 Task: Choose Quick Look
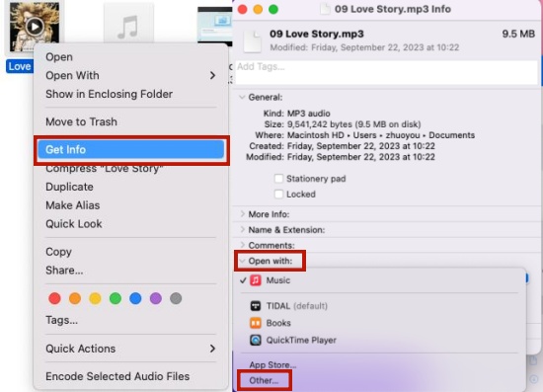pos(74,224)
